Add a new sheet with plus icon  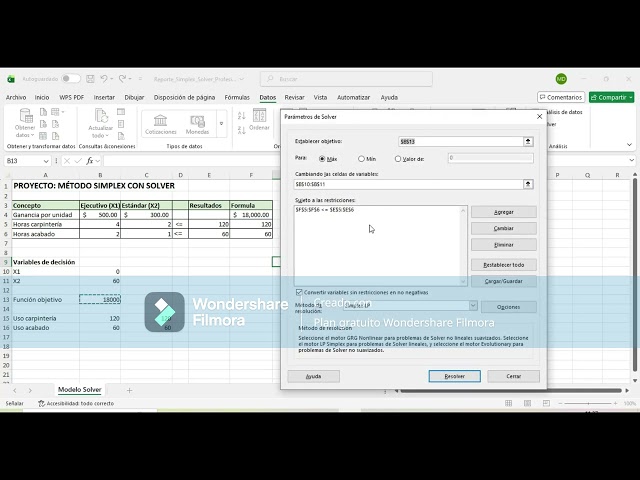129,391
